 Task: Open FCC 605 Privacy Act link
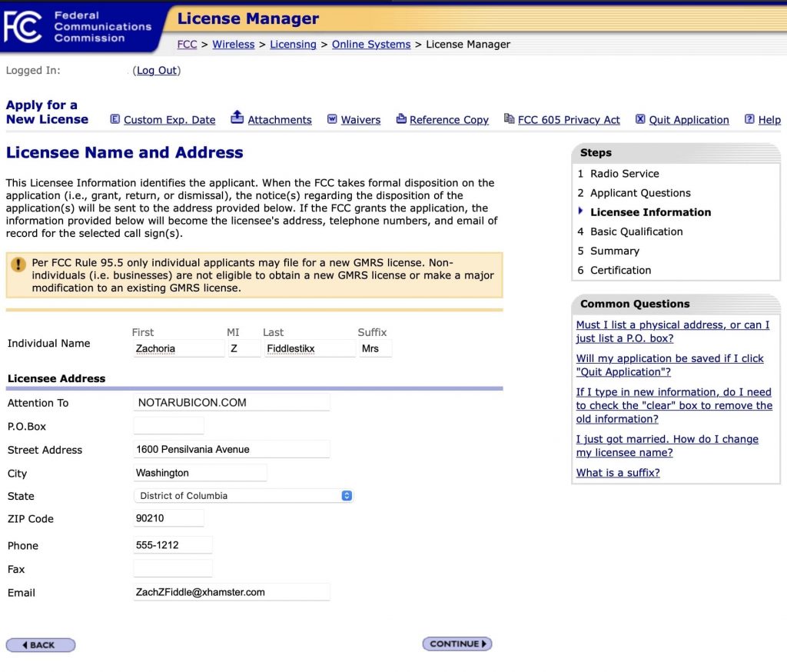pos(569,120)
